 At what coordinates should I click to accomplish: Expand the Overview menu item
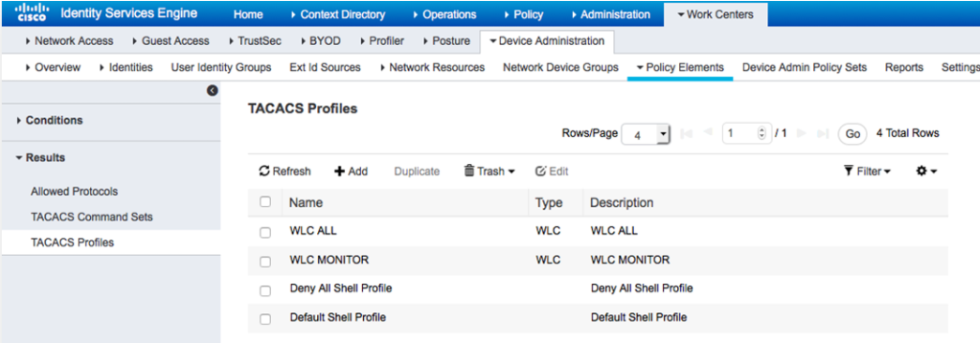click(53, 67)
